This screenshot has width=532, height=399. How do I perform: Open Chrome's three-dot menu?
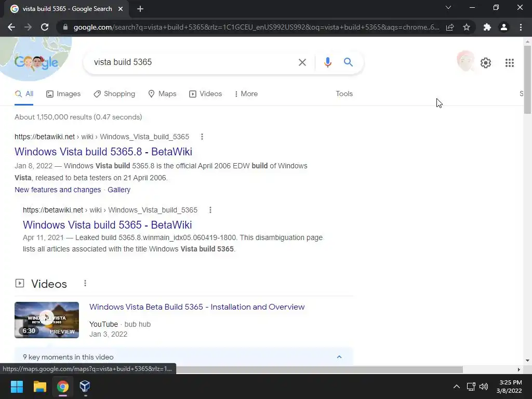click(x=521, y=27)
